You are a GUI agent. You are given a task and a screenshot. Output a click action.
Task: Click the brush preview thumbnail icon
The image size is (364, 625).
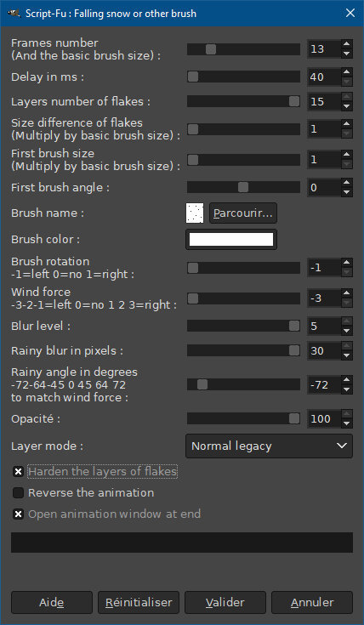195,213
